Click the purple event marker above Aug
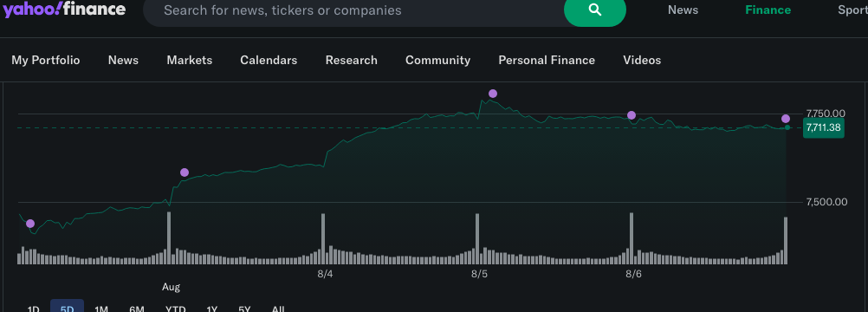The image size is (868, 312). [185, 172]
